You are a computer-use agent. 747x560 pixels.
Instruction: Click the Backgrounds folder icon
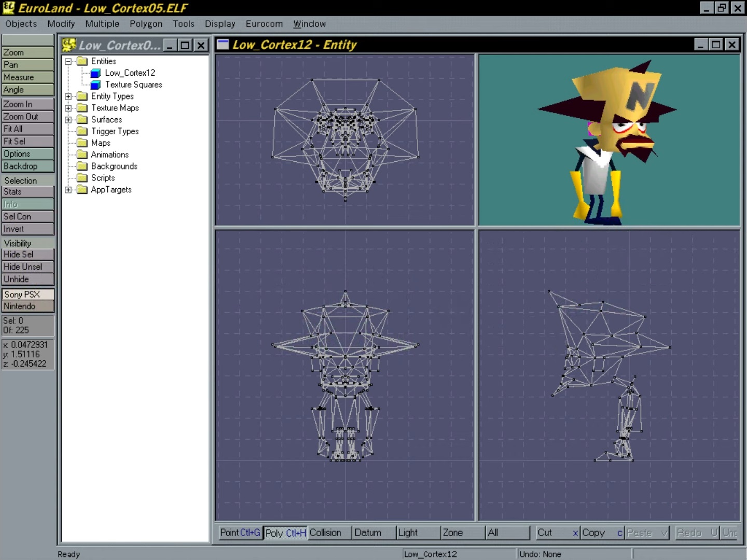coord(82,166)
